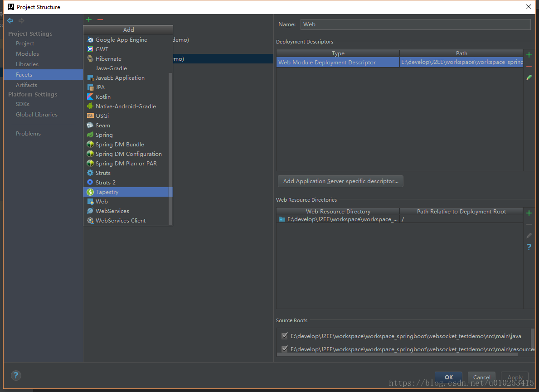
Task: Click Source Roots horizontal scrollbar
Action: click(397, 354)
